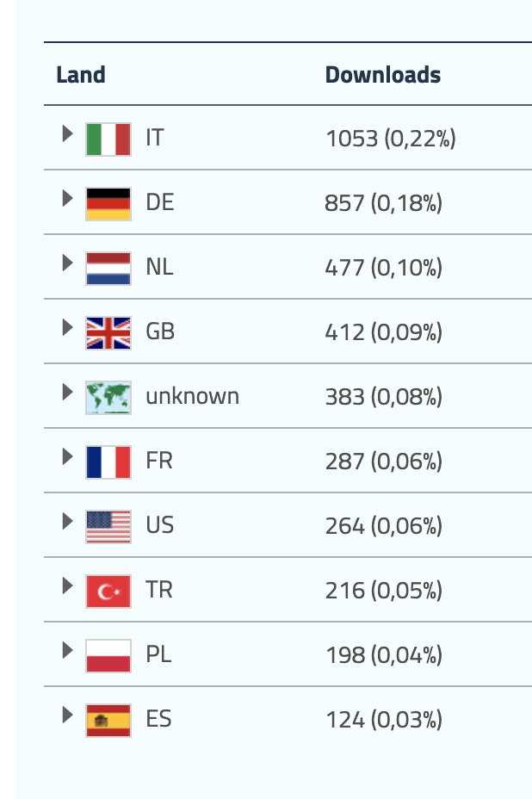The height and width of the screenshot is (799, 532).
Task: Click the world map icon for unknown
Action: click(108, 397)
